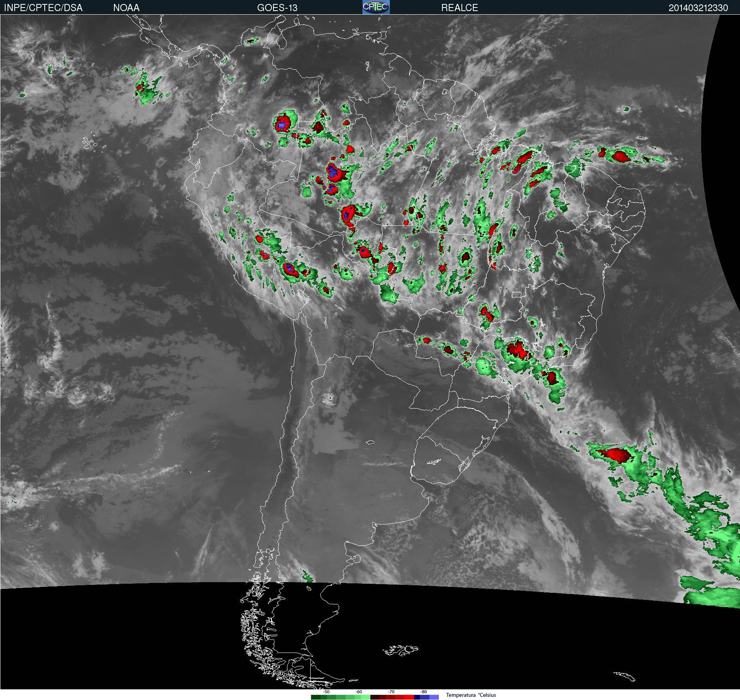Screen dimensions: 740x700
Task: Click the -70 label on the temperature scale
Action: point(391,692)
